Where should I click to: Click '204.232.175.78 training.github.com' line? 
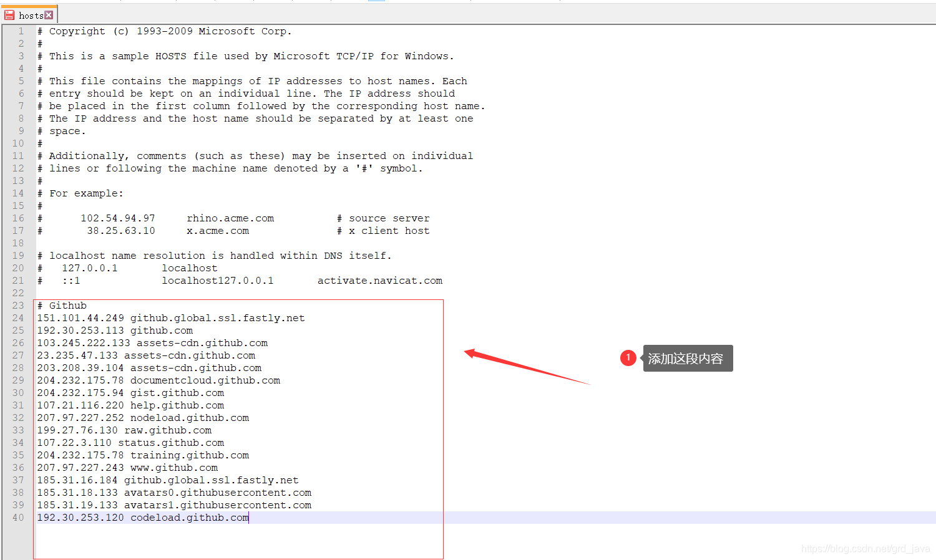[143, 455]
